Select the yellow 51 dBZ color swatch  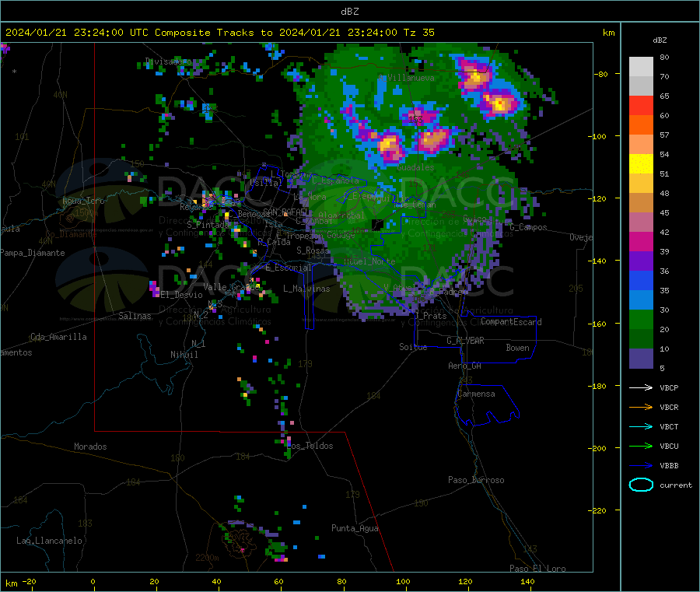click(641, 164)
